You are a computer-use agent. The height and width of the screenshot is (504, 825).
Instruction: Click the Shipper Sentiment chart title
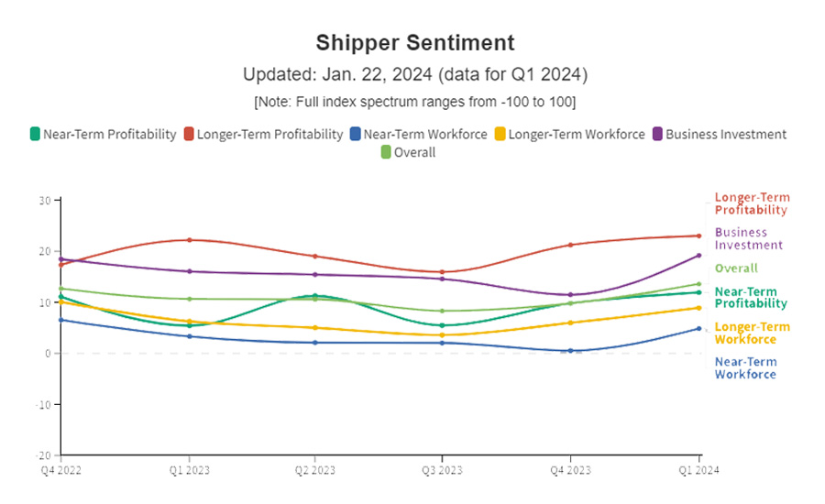415,42
